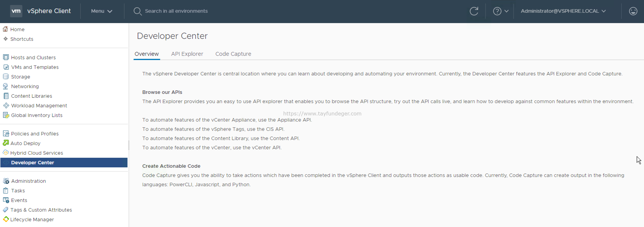Click the Developer Center code icon
This screenshot has height=227, width=644.
(6, 163)
